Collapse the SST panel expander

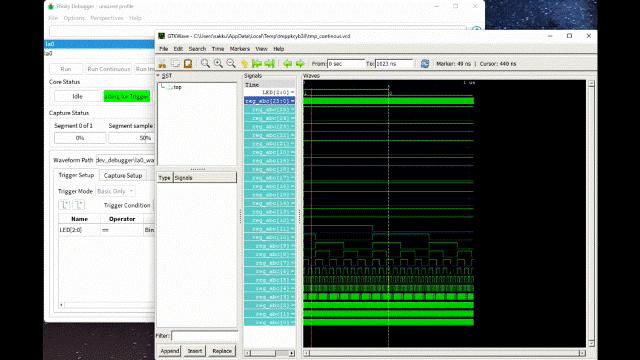158,76
